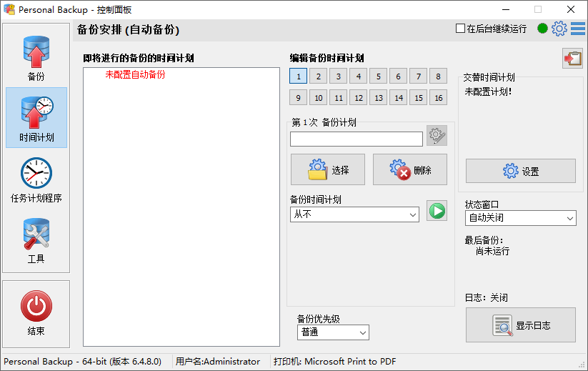The height and width of the screenshot is (371, 588).
Task: Open the hamburger menu at top right
Action: coord(578,29)
